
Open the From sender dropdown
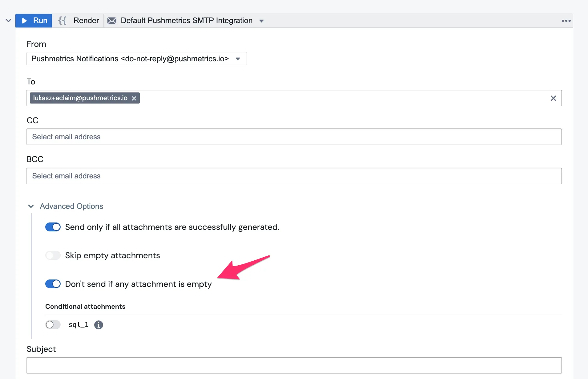(136, 59)
